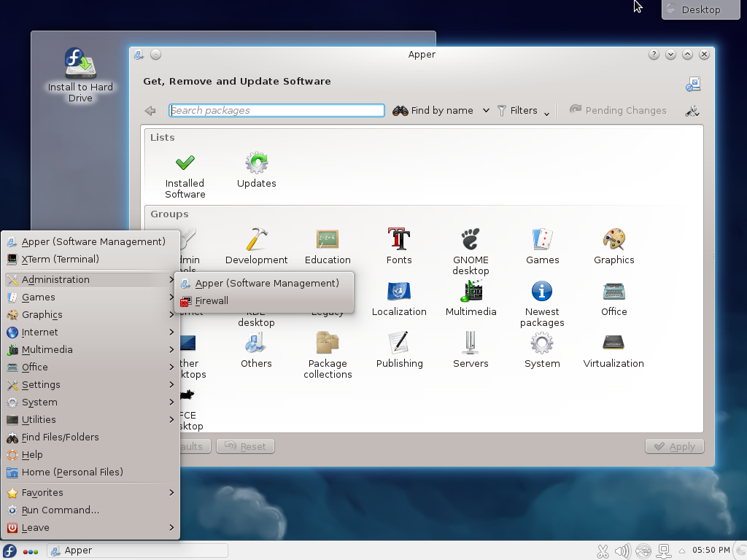Viewport: 747px width, 560px height.
Task: Open the System submenu in launcher
Action: point(90,402)
